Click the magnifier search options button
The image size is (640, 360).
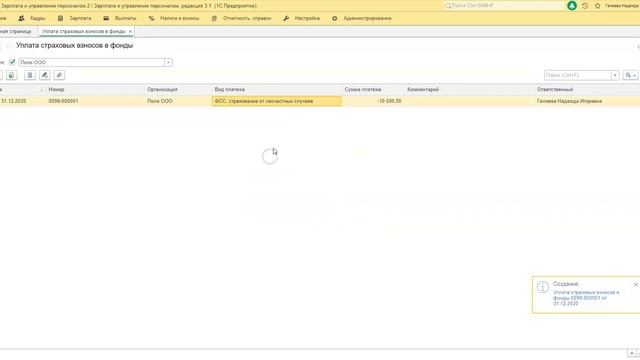point(630,75)
